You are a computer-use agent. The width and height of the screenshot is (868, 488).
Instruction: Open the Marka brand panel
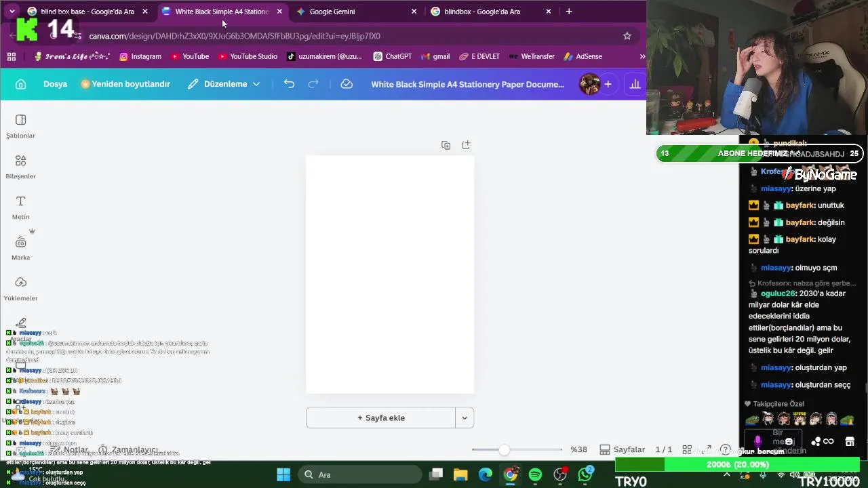20,248
